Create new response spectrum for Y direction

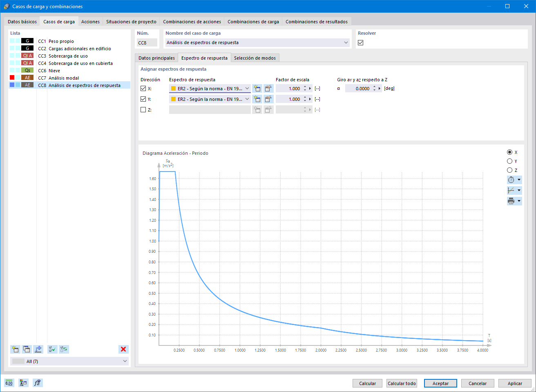257,99
